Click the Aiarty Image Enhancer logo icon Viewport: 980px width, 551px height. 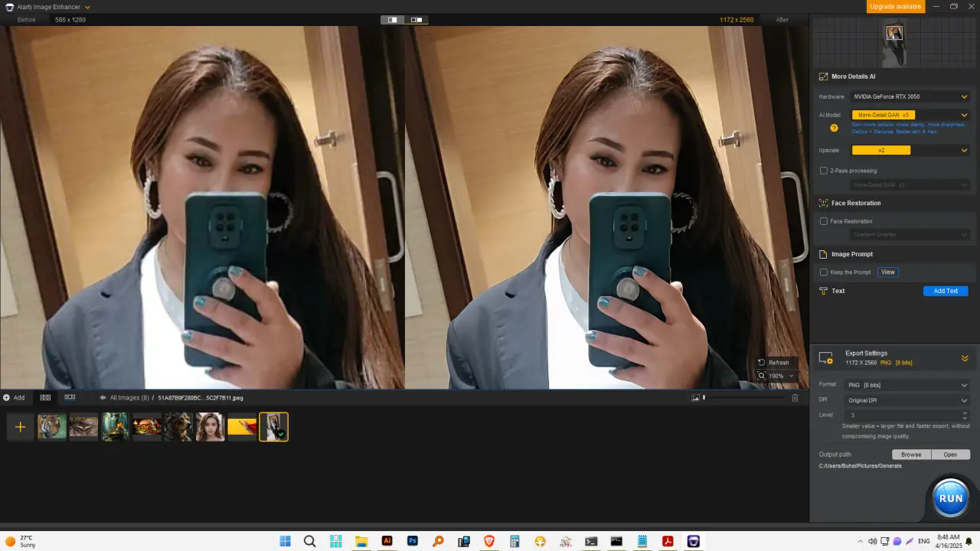9,7
